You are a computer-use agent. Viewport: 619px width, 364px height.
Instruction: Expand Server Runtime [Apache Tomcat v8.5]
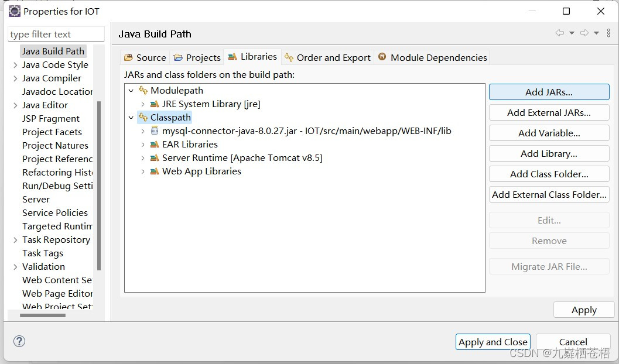(143, 158)
